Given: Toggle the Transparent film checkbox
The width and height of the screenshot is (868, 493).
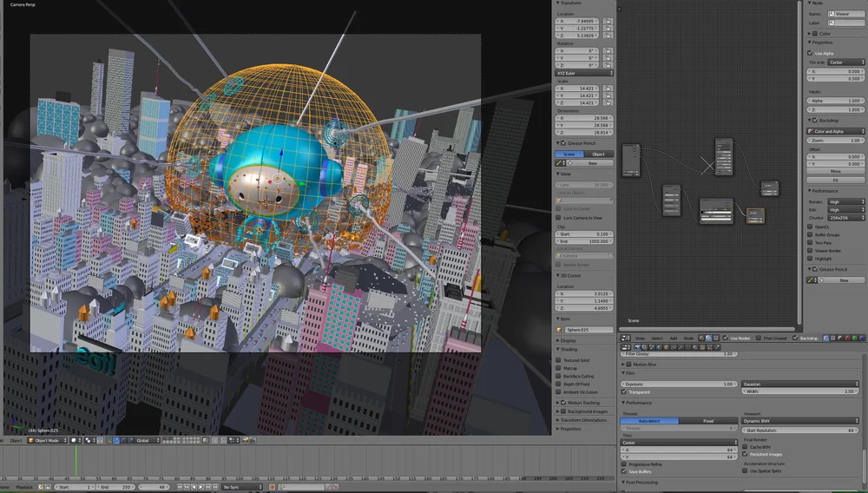Looking at the screenshot, I should click(624, 391).
